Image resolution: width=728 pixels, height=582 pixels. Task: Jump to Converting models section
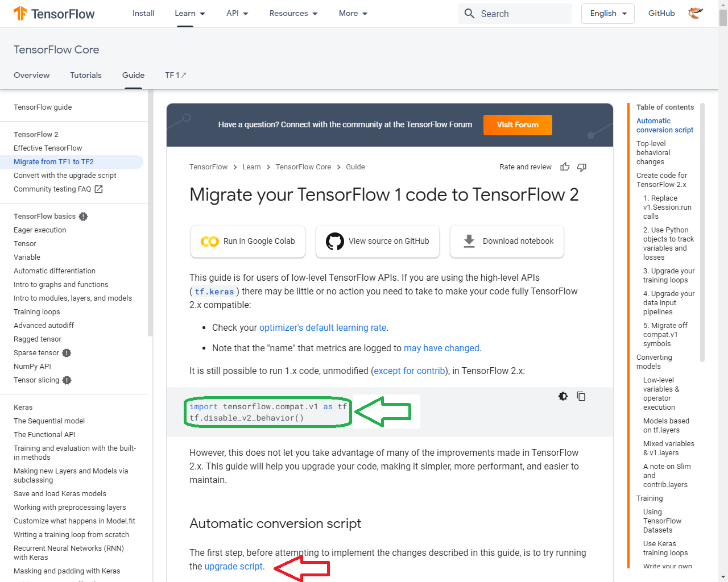pos(654,362)
